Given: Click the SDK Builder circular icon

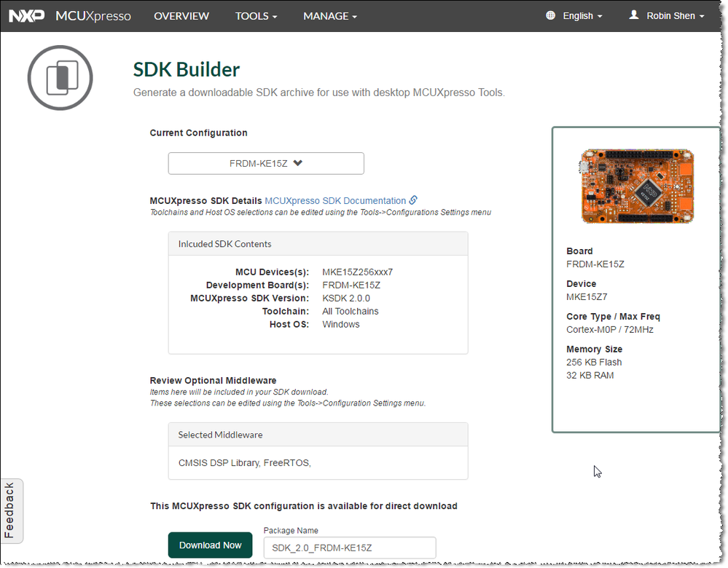Looking at the screenshot, I should [x=60, y=77].
